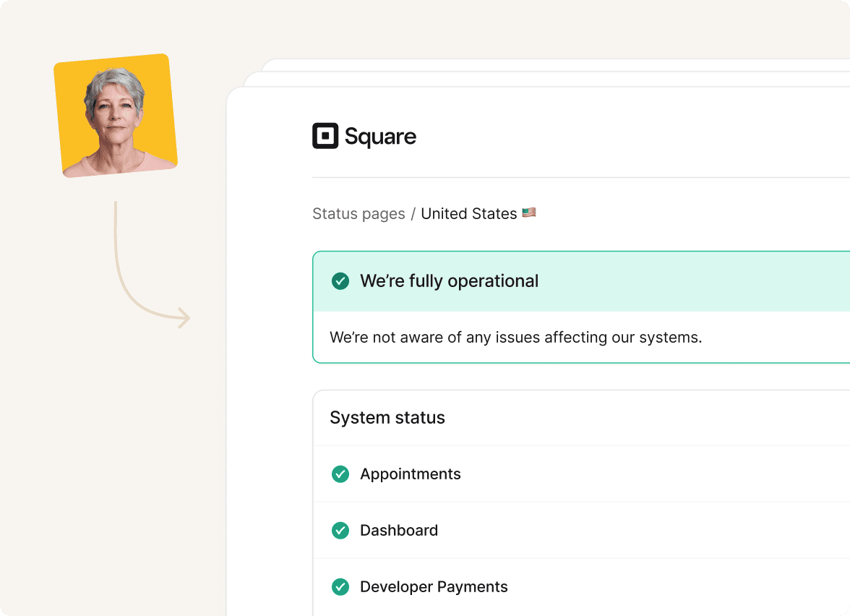Click the Square wordmark text
This screenshot has height=616, width=850.
point(380,137)
